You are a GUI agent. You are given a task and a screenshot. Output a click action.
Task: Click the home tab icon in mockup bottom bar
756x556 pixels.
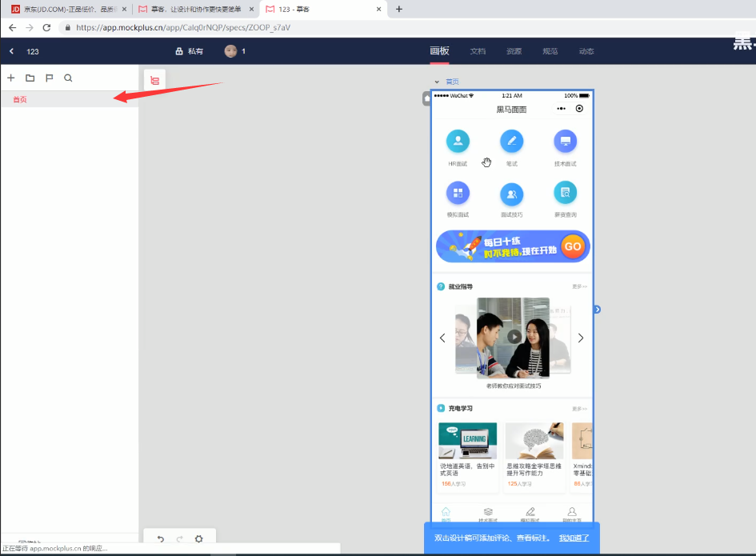pyautogui.click(x=446, y=512)
